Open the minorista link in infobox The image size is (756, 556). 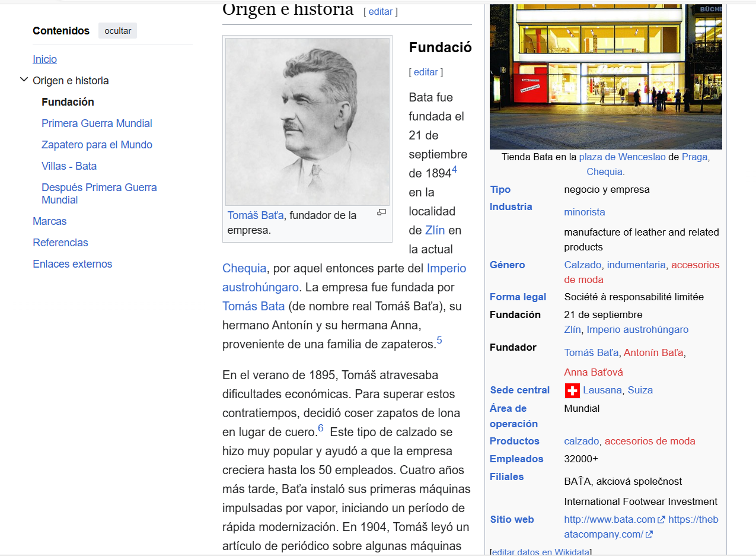pos(585,212)
